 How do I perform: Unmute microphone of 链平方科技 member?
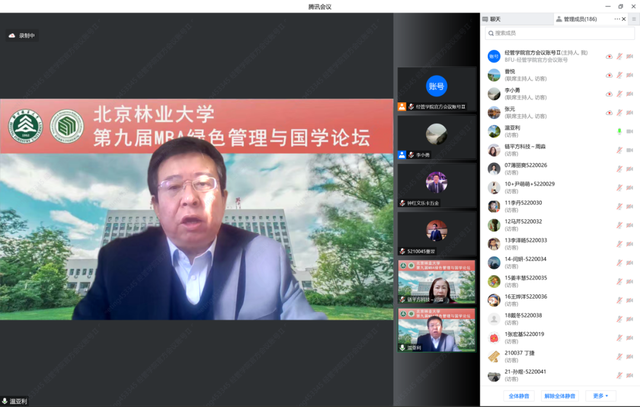tap(619, 150)
